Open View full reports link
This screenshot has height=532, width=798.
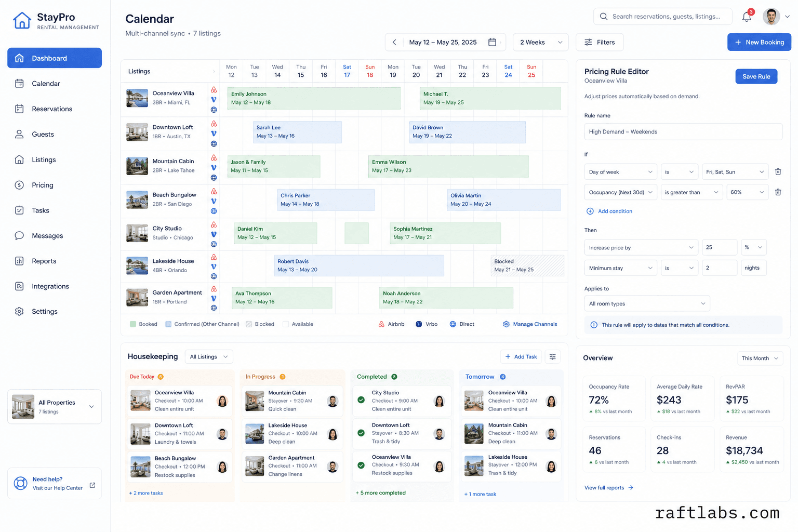coord(609,488)
